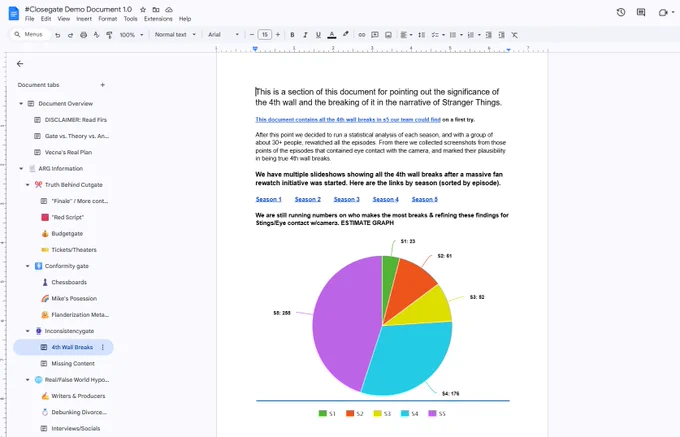The image size is (680, 437).
Task: Open the Insert menu
Action: click(84, 19)
